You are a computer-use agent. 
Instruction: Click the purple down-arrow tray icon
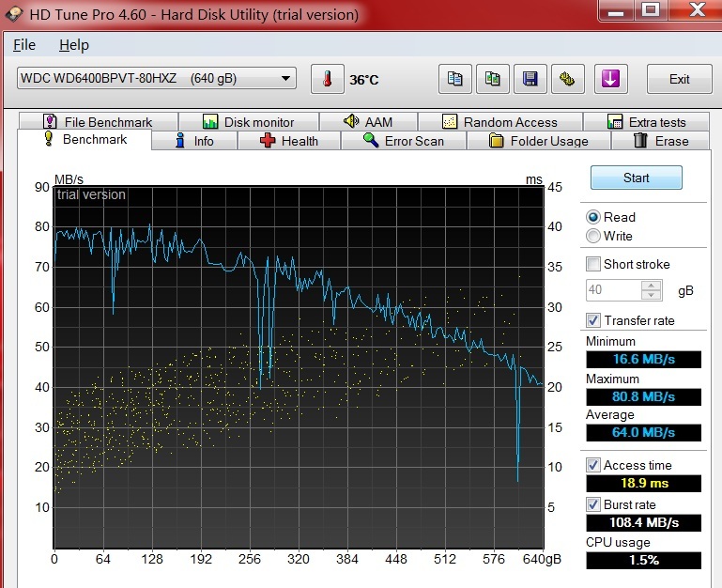pyautogui.click(x=610, y=79)
